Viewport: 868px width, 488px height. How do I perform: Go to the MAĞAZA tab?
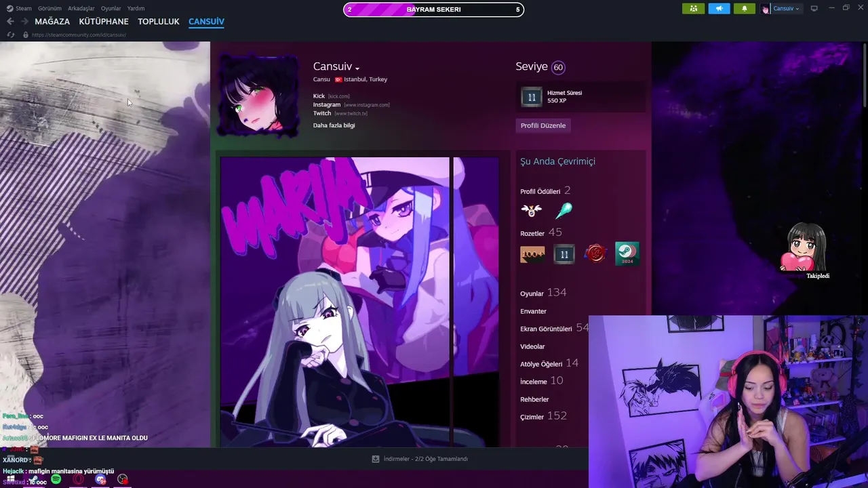pos(52,22)
